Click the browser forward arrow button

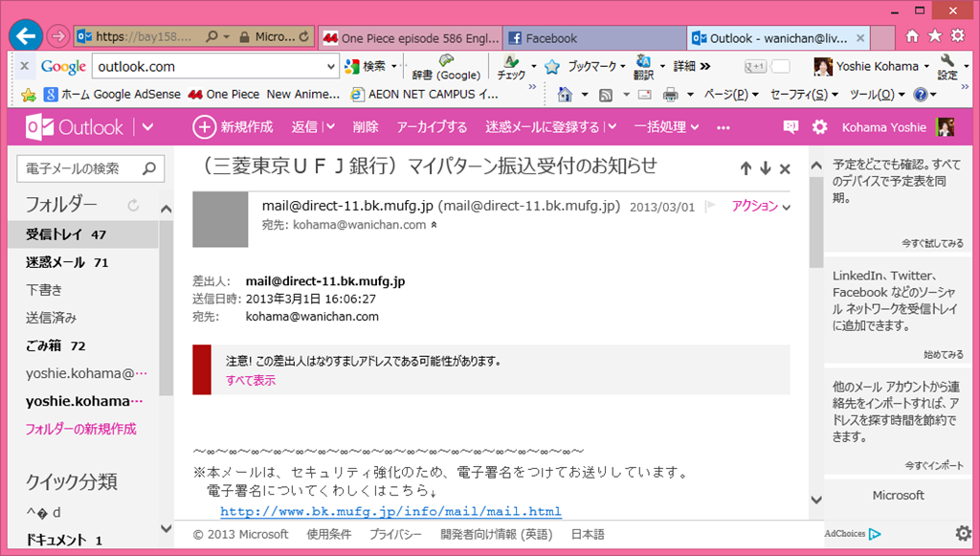click(x=58, y=36)
